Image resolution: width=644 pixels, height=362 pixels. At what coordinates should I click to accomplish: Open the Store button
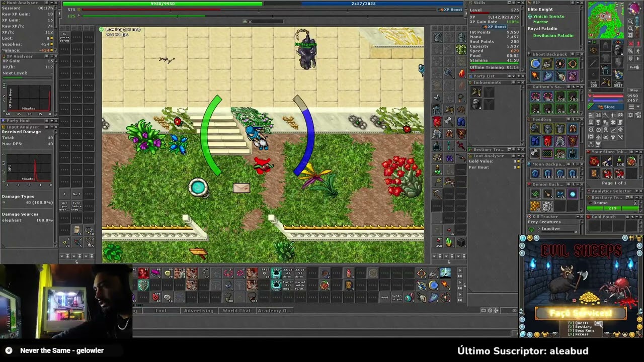(x=606, y=107)
